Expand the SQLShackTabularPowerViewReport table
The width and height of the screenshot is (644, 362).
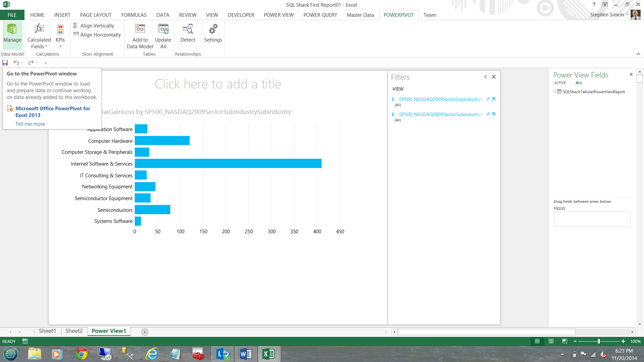[555, 92]
